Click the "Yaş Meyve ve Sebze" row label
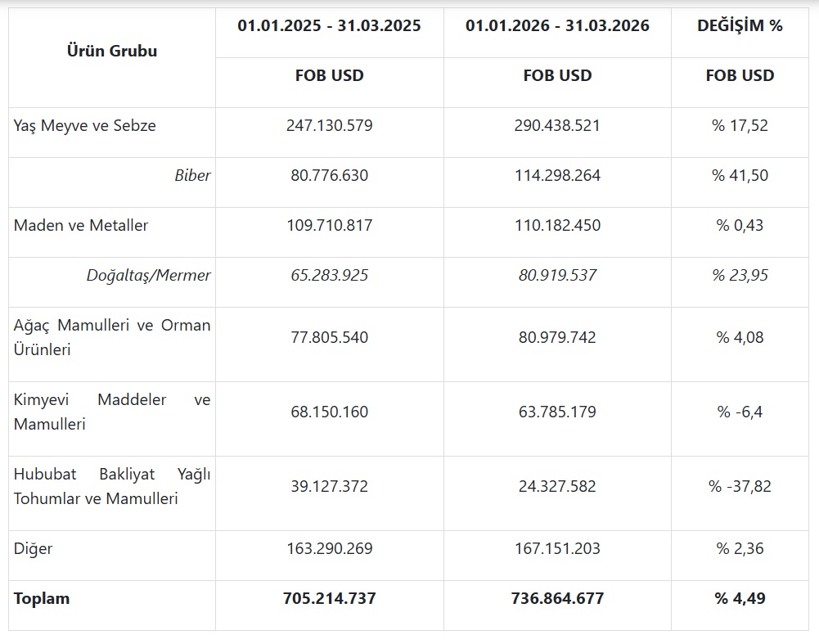The height and width of the screenshot is (644, 819). point(85,126)
